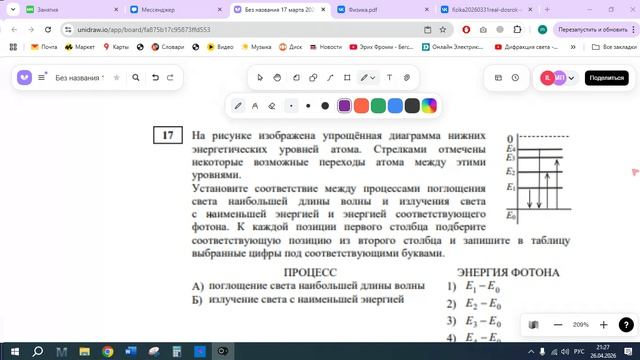
Task: Choose the marker highlighter brush
Action: pyautogui.click(x=255, y=106)
